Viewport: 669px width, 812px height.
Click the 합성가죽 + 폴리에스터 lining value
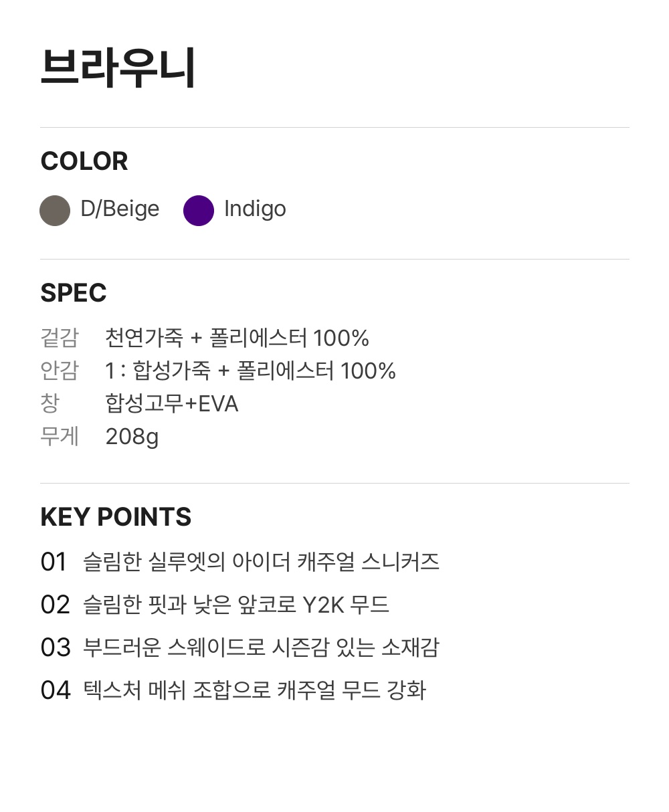click(x=251, y=371)
